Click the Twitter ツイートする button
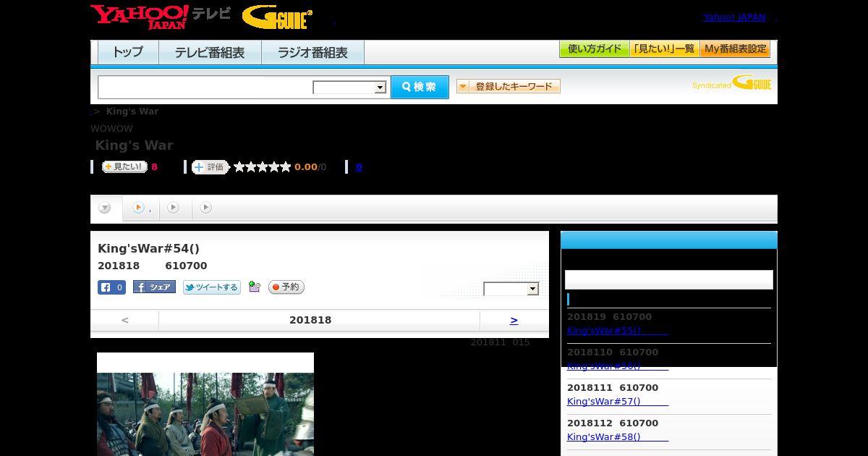 (x=212, y=287)
